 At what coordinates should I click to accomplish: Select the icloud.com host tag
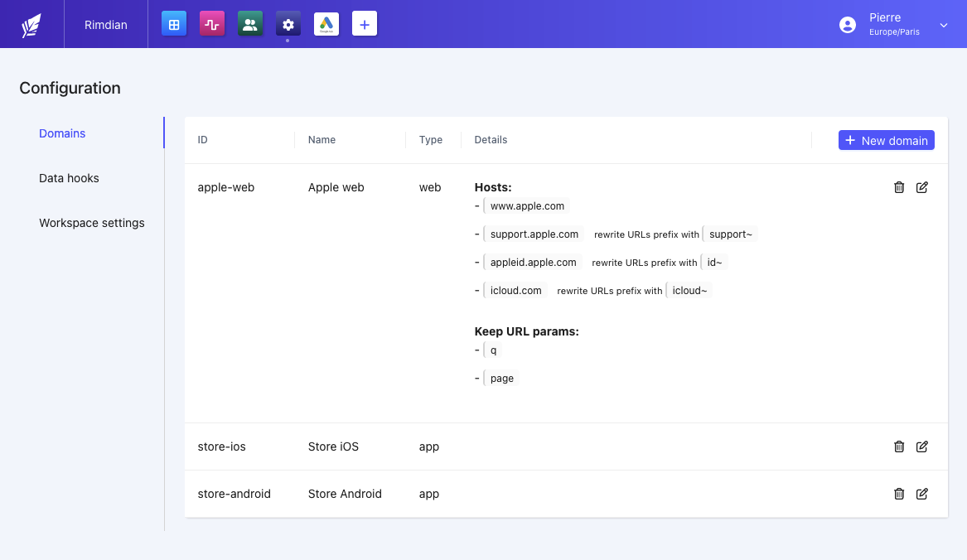coord(515,290)
